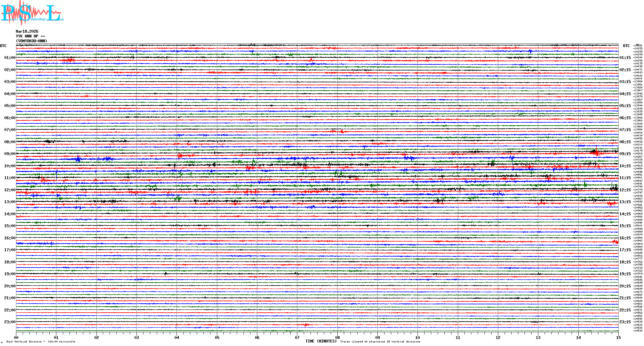Click the Mar18,2026 date label

point(27,31)
